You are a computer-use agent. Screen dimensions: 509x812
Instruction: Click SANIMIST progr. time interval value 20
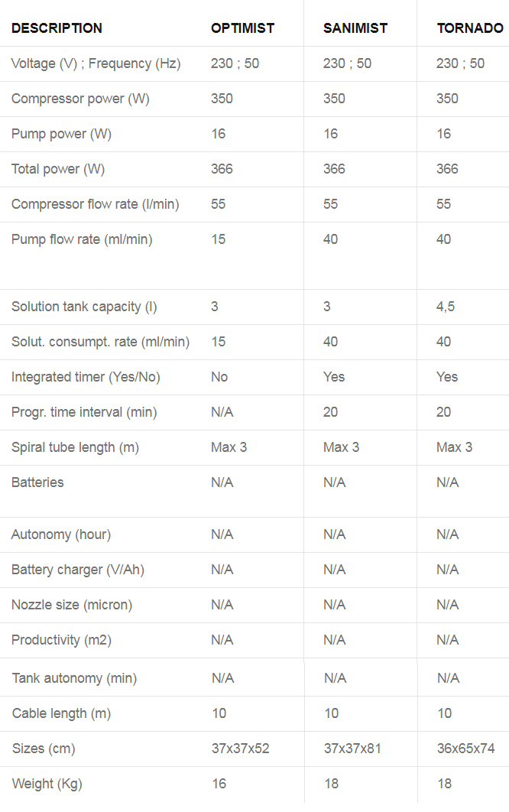click(330, 412)
